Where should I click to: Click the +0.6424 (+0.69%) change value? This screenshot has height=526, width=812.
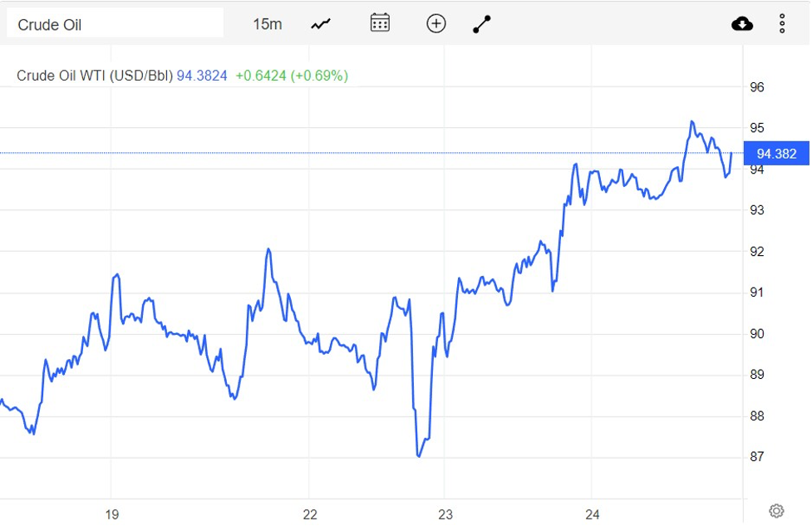(292, 76)
